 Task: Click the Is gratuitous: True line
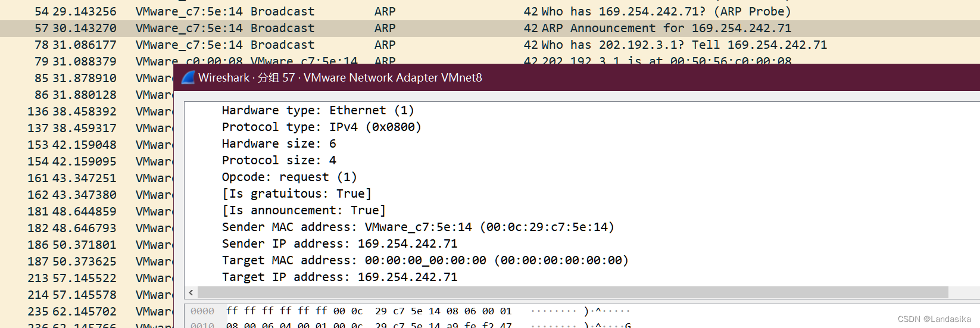click(x=297, y=193)
